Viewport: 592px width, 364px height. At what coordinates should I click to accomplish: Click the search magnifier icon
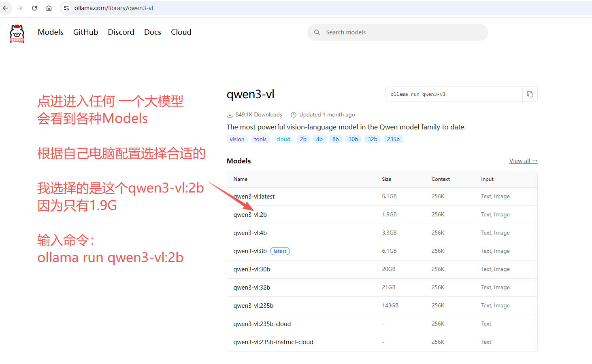[x=317, y=32]
